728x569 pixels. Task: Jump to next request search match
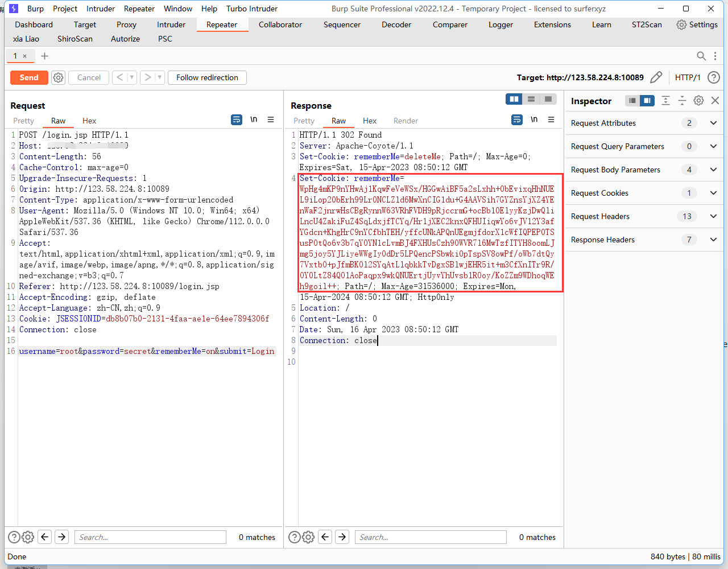[62, 537]
